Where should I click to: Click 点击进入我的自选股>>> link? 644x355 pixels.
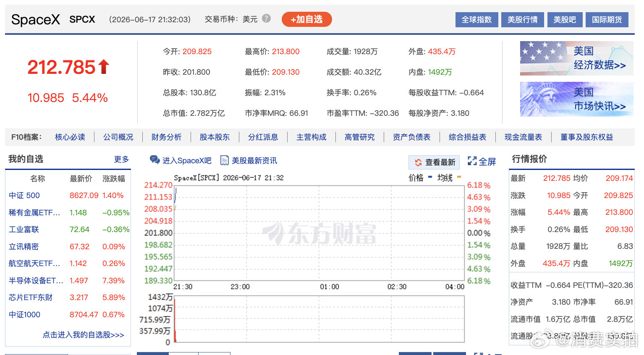(x=83, y=335)
